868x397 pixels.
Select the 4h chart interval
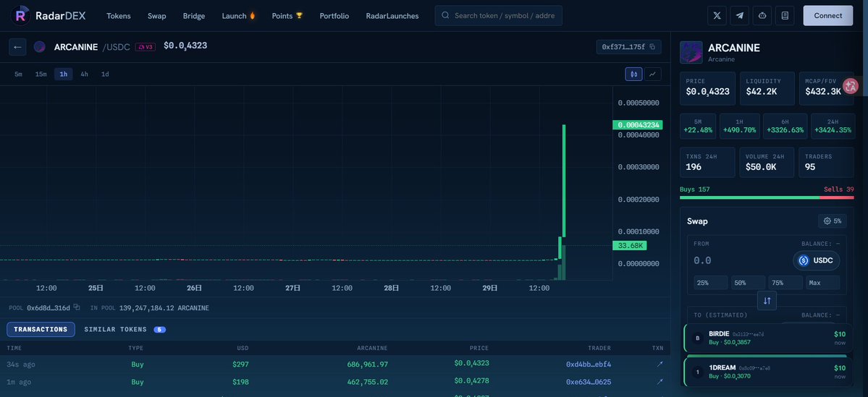[x=84, y=74]
